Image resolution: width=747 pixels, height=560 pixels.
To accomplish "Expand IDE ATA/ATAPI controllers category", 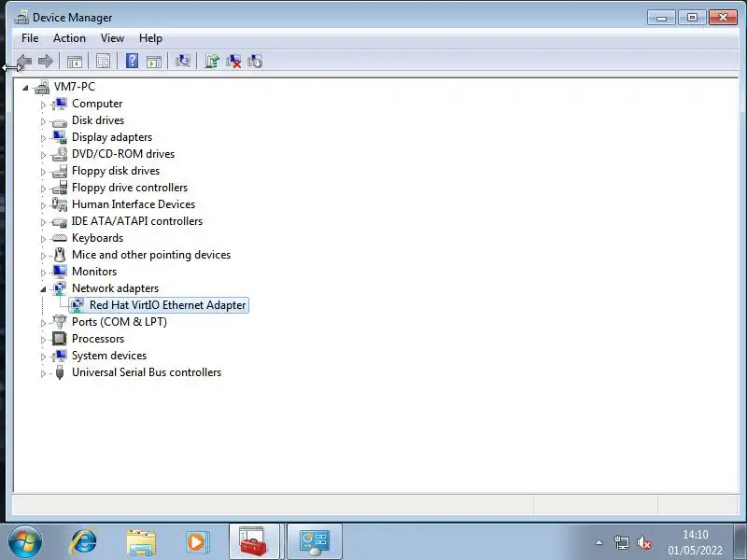I will click(43, 222).
